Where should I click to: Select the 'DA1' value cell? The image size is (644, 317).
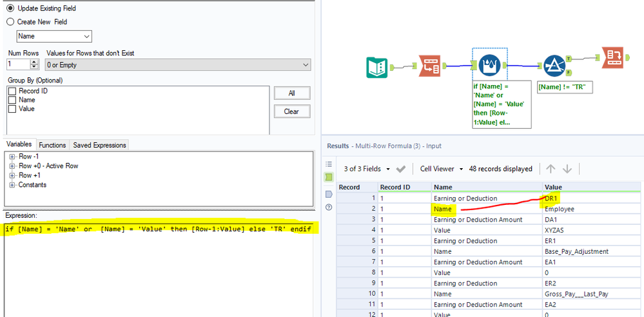pos(591,220)
